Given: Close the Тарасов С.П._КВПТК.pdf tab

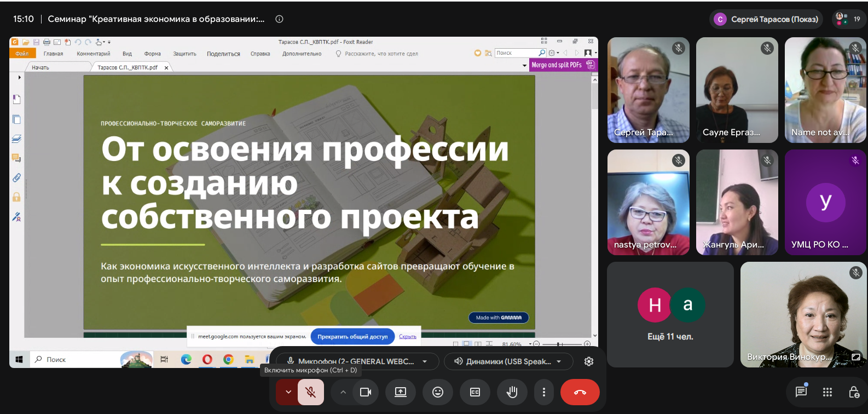Looking at the screenshot, I should pyautogui.click(x=166, y=68).
